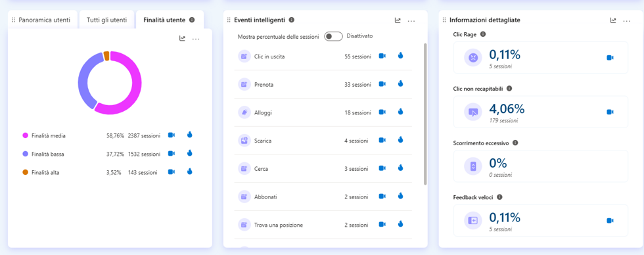The image size is (644, 255).
Task: View recordings for Abbonati event
Action: click(382, 197)
